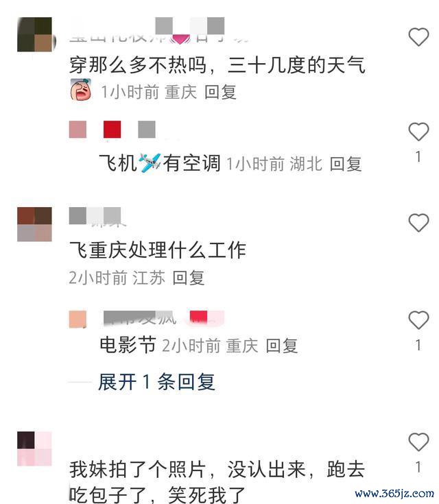Like the 飞机有空调 reply
Image resolution: width=439 pixels, height=504 pixels.
click(x=418, y=132)
